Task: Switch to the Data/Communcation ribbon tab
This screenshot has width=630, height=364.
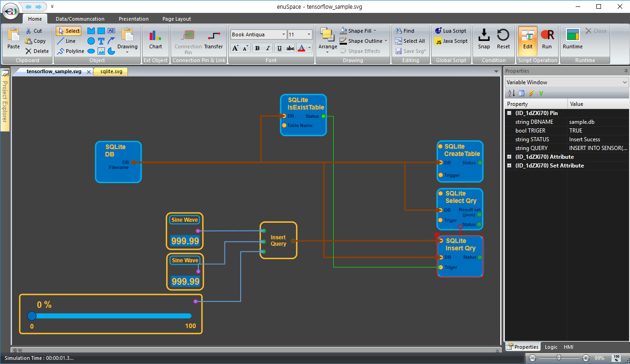Action: 80,19
